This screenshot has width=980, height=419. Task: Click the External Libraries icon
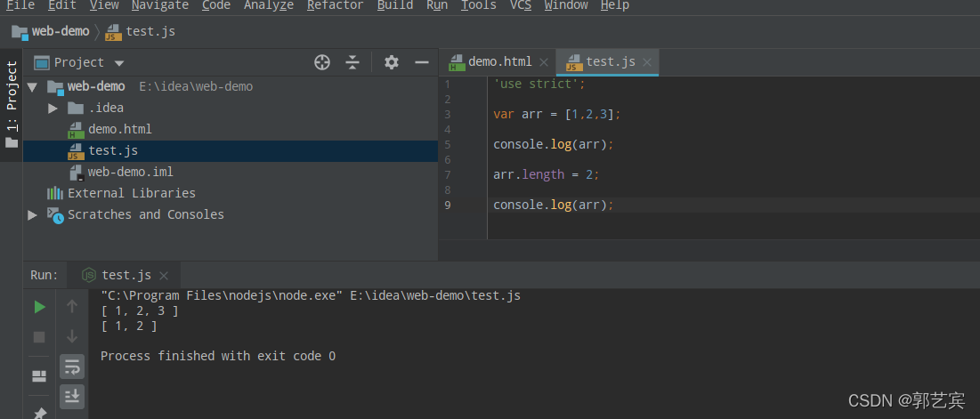click(55, 193)
